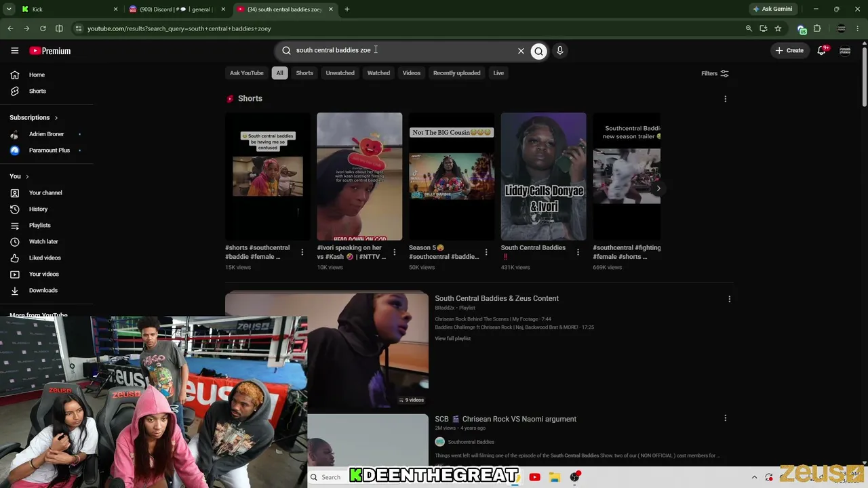Bookmark this page with the star icon

pos(778,28)
